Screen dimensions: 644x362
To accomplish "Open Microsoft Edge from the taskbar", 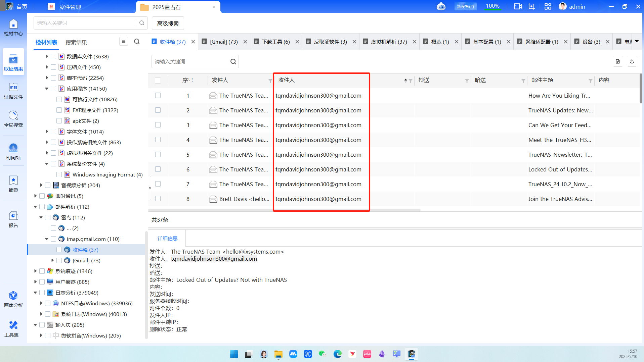I will tap(337, 354).
